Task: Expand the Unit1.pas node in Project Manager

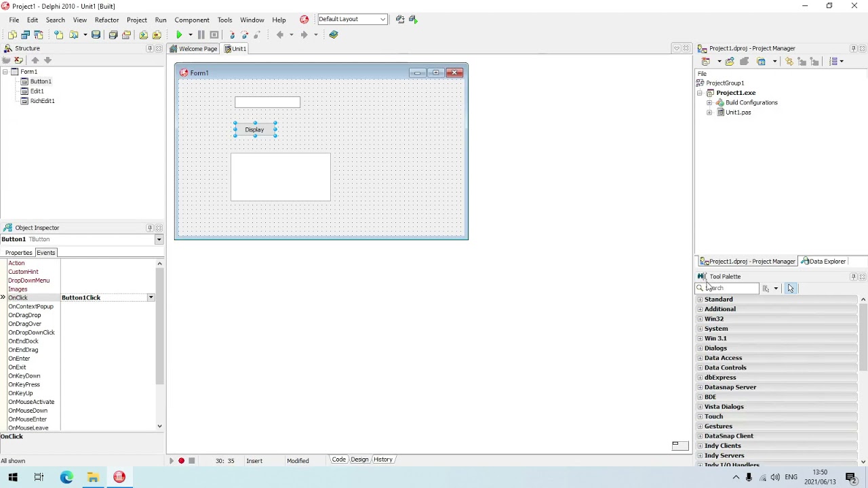Action: point(709,113)
